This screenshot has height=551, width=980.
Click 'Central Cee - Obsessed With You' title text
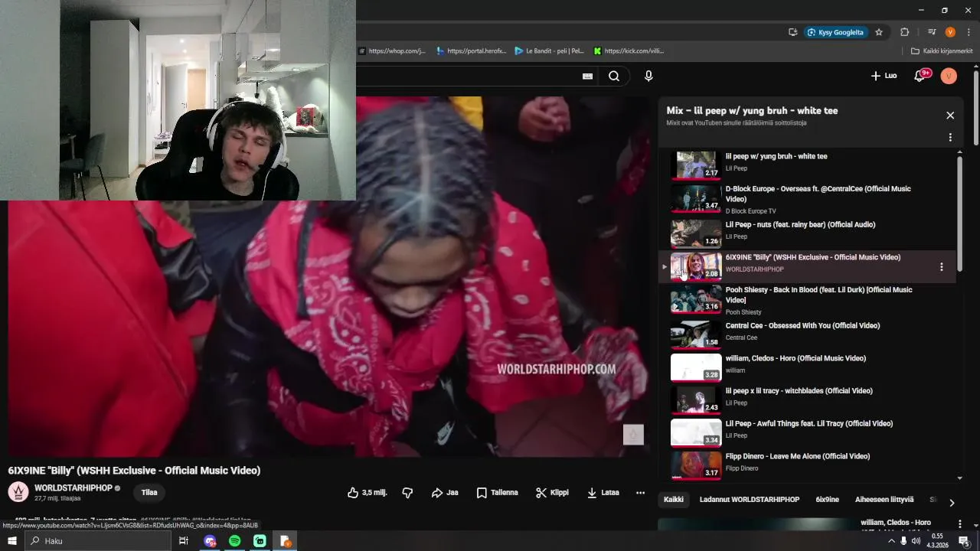[x=802, y=326]
